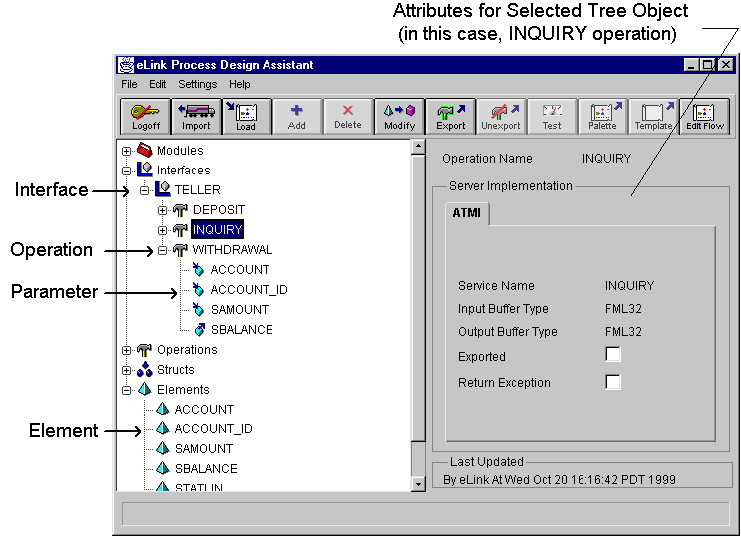Toggle the Exported checkbox
Image resolution: width=741 pixels, height=537 pixels.
613,354
